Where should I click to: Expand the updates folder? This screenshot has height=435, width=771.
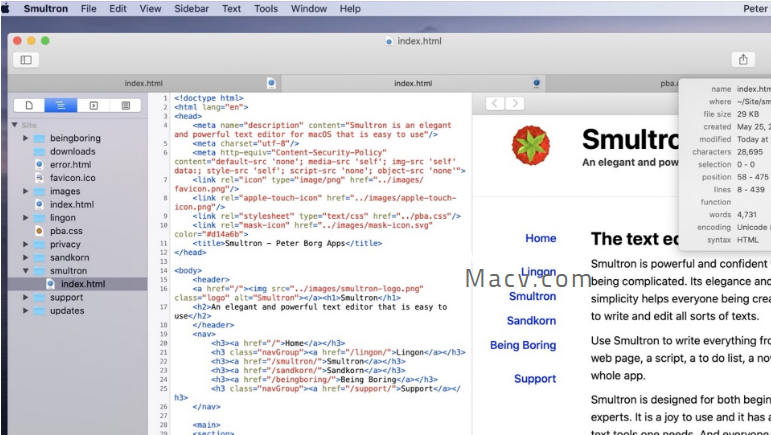pyautogui.click(x=25, y=311)
